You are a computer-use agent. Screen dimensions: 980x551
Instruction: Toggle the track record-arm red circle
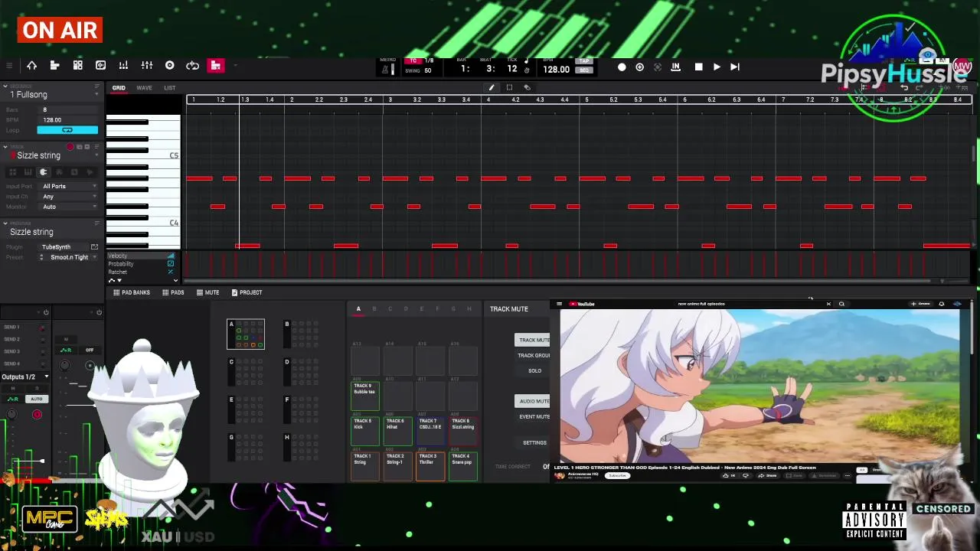click(x=70, y=147)
